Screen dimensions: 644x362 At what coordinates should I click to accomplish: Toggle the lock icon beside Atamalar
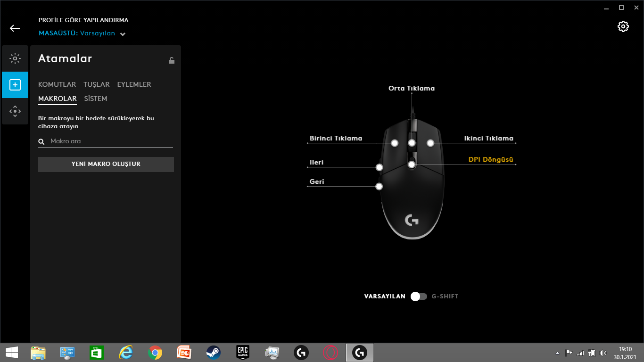tap(172, 60)
